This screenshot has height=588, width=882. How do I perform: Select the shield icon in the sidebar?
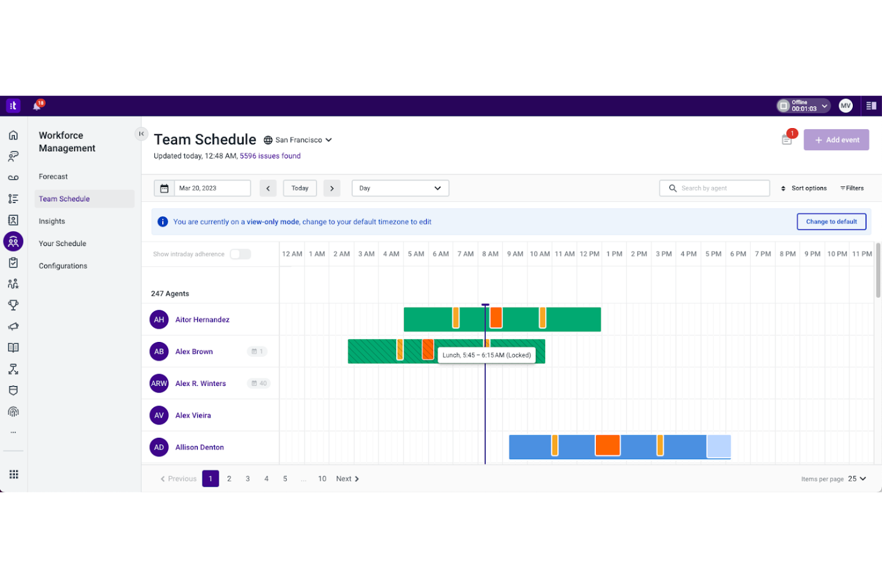click(x=13, y=390)
